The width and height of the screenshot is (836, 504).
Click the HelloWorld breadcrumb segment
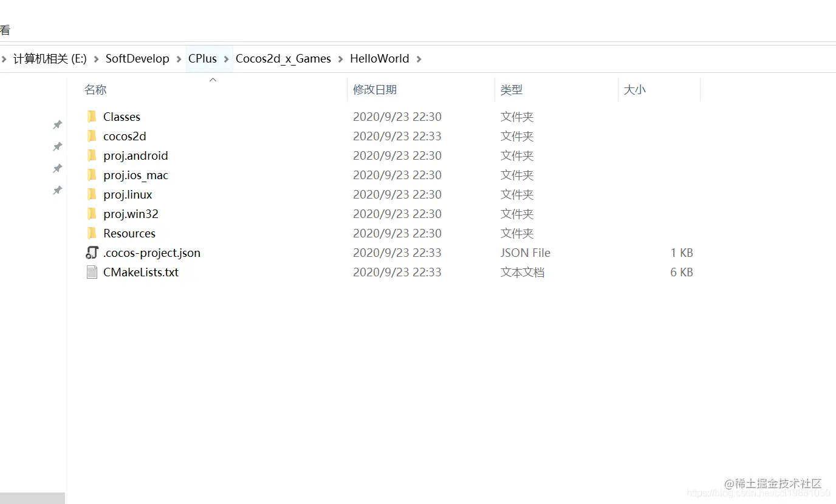pyautogui.click(x=380, y=59)
